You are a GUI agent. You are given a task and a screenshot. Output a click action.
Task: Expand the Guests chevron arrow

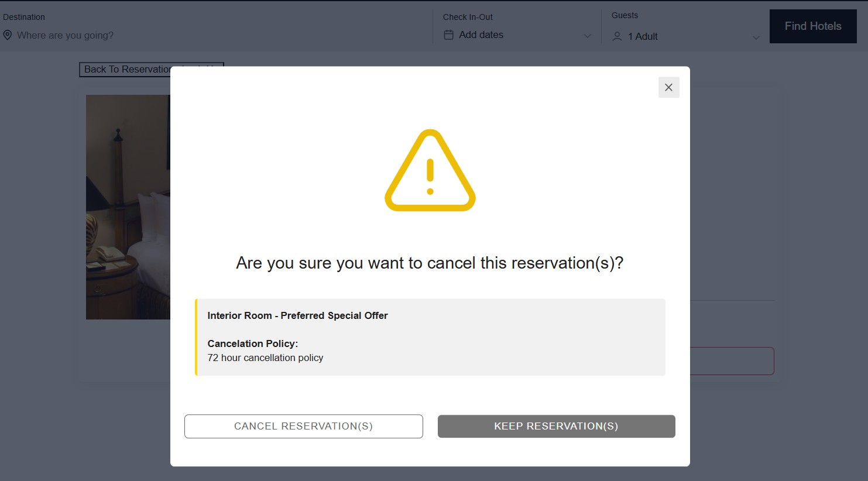pos(756,38)
